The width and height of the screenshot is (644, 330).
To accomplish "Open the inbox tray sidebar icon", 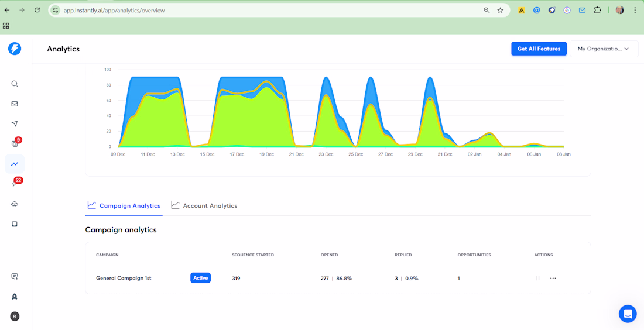I will pyautogui.click(x=15, y=224).
